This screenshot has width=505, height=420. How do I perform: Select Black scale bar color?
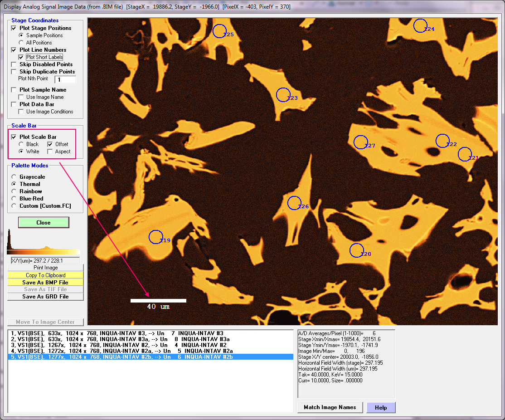(x=21, y=144)
